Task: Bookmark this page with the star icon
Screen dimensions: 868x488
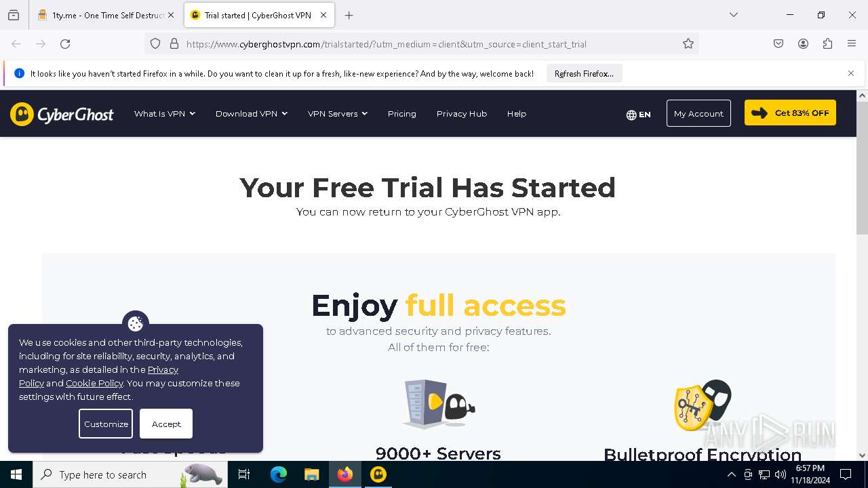Action: 688,44
